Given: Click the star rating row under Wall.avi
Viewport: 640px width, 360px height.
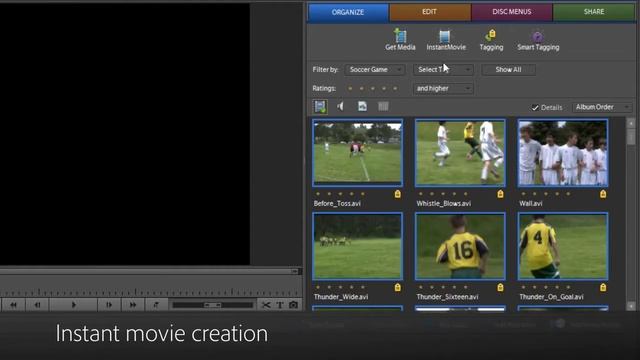Looking at the screenshot, I should (x=546, y=194).
